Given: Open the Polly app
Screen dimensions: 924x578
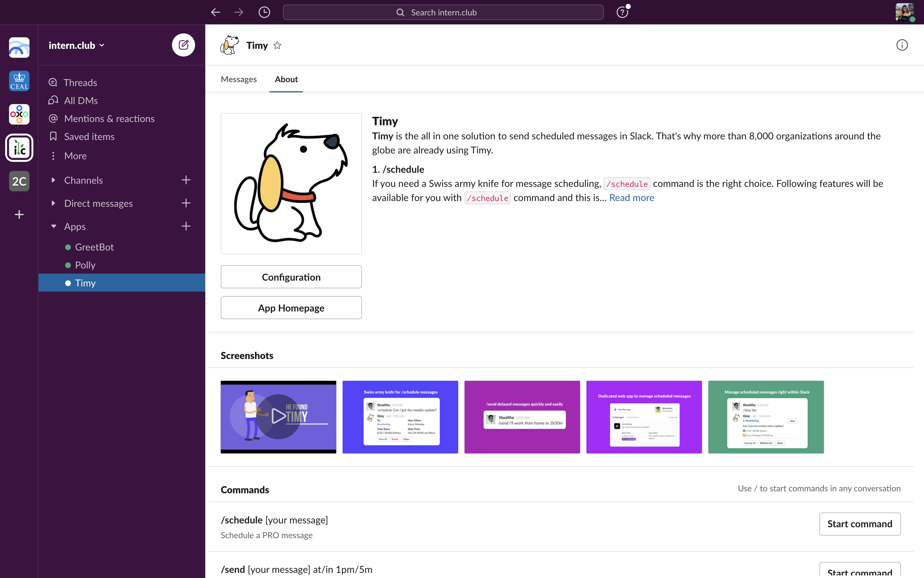Looking at the screenshot, I should (121, 265).
